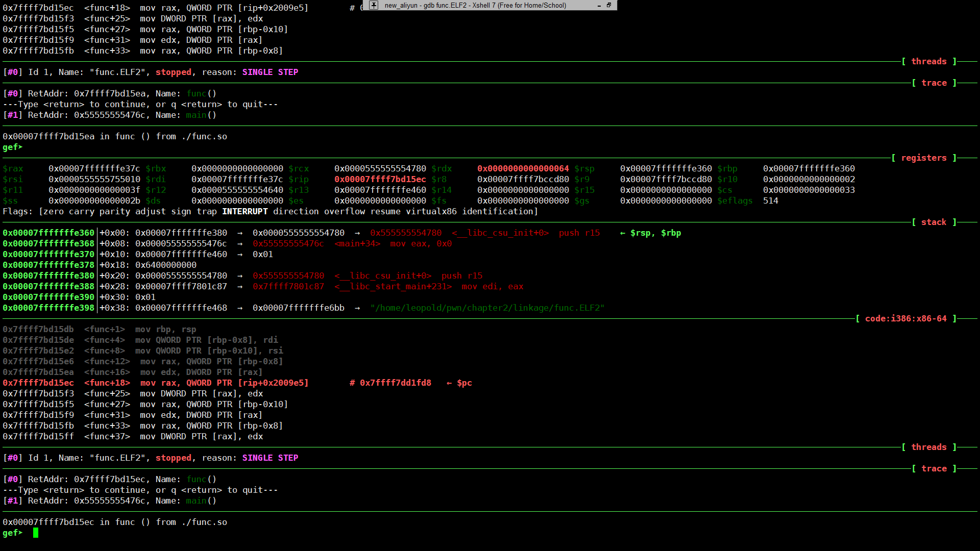Click the lower func() name in trace #0

[202, 479]
